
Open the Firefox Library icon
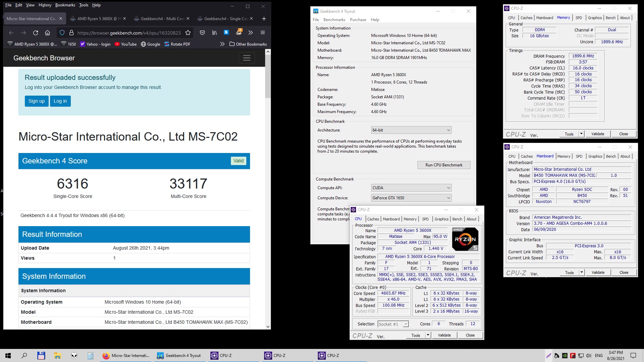[214, 33]
